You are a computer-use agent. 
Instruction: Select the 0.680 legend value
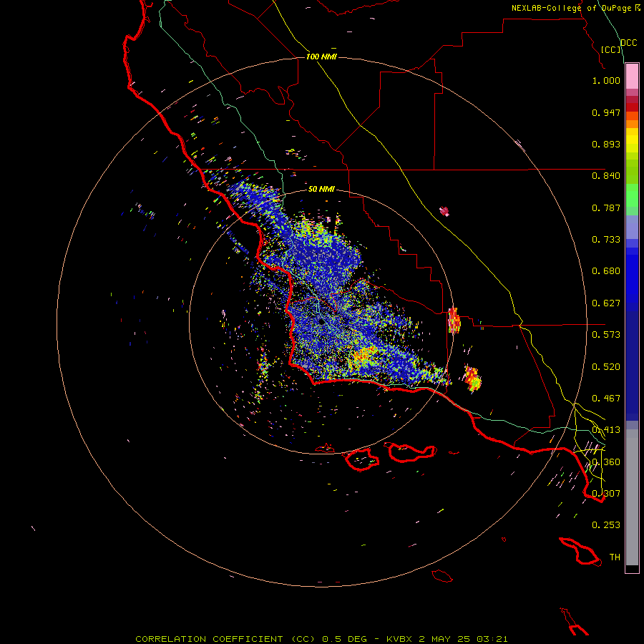click(x=606, y=271)
